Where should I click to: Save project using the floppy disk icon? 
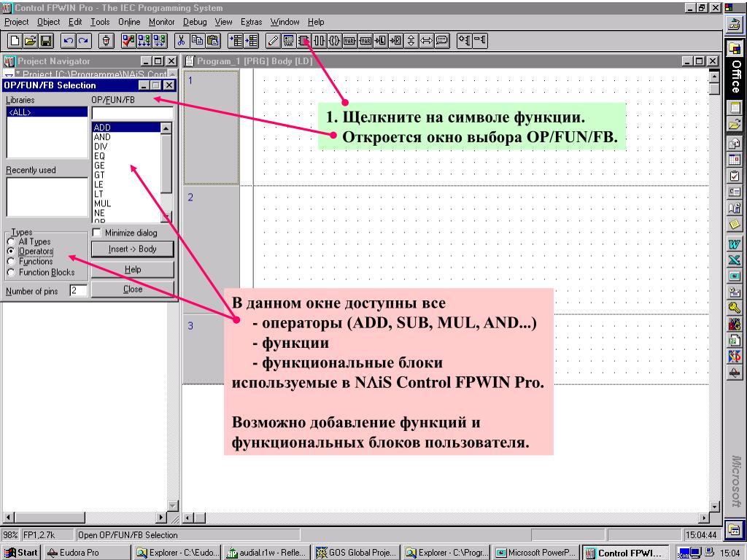click(46, 41)
